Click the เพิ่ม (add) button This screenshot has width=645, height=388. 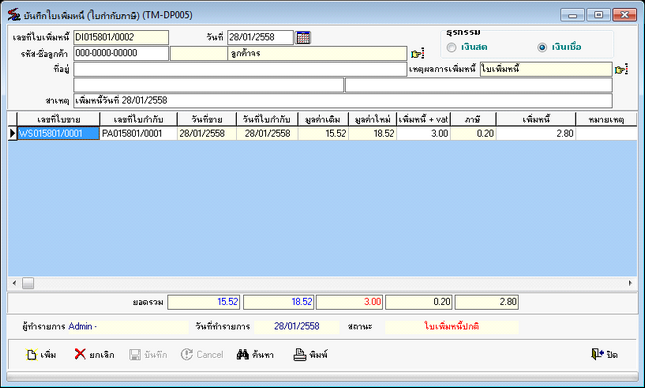tap(41, 354)
